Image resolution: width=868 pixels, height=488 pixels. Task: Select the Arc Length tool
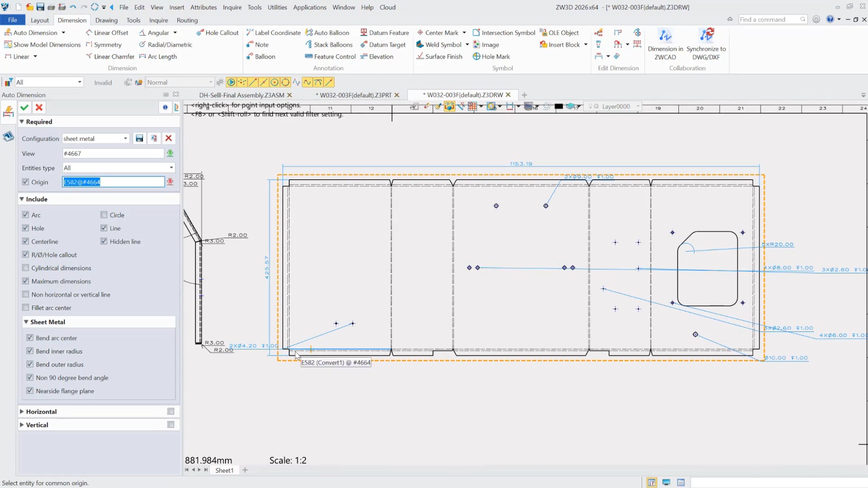pyautogui.click(x=158, y=56)
